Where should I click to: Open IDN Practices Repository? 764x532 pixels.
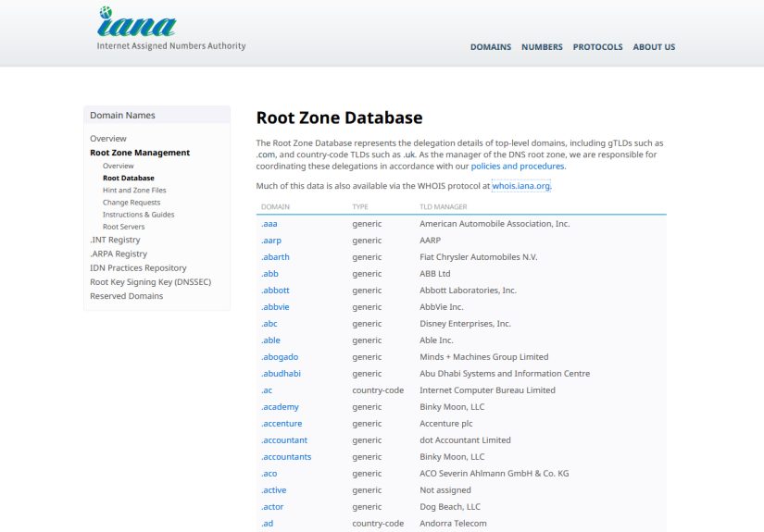[138, 268]
